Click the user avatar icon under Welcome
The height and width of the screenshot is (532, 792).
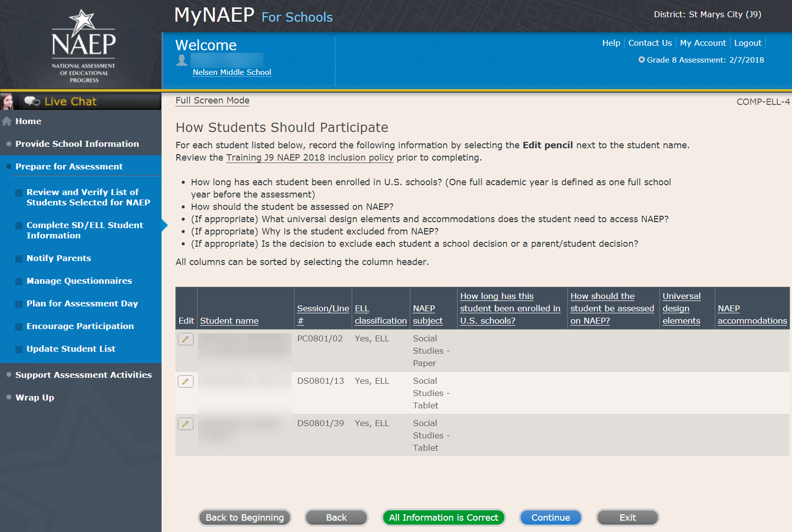pyautogui.click(x=182, y=60)
